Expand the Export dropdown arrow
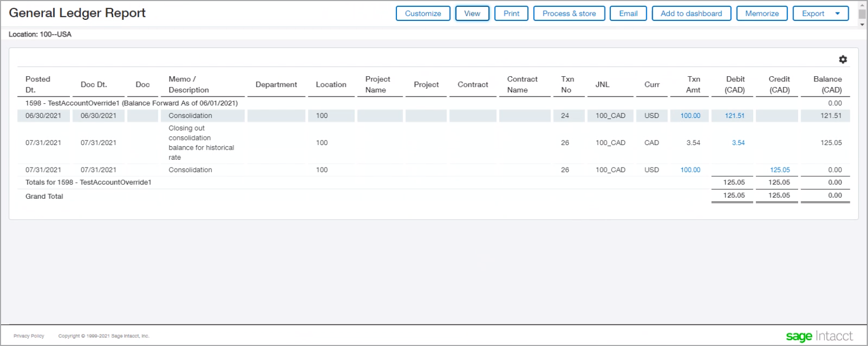The height and width of the screenshot is (346, 868). pyautogui.click(x=838, y=14)
